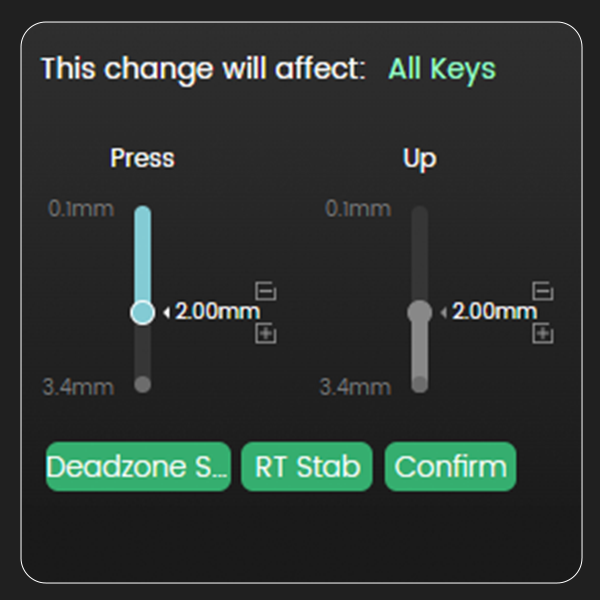600x600 pixels.
Task: Click the plus icon beside Press slider
Action: pyautogui.click(x=265, y=334)
